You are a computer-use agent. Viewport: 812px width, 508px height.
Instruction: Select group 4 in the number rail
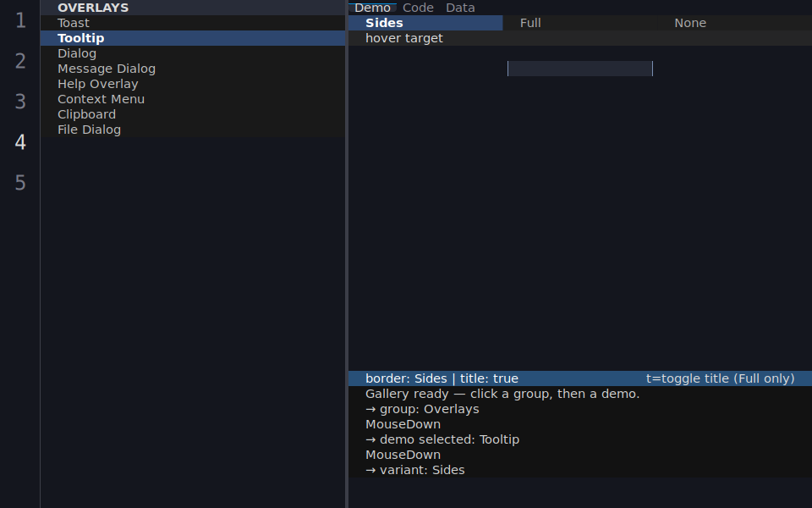20,142
